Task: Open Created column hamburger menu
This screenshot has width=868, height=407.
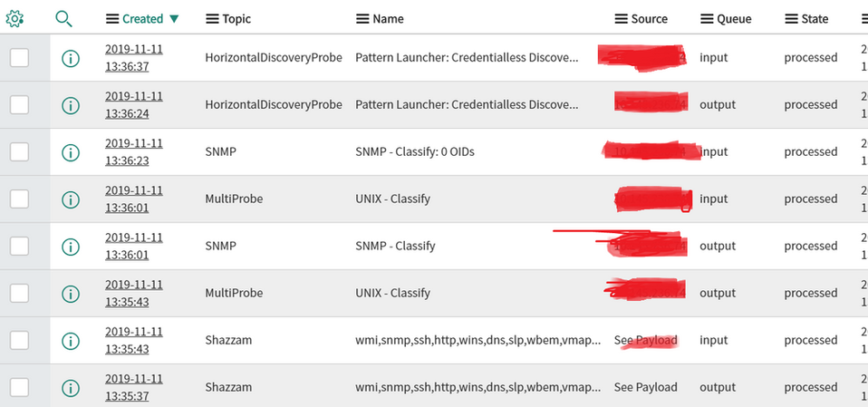Action: tap(112, 19)
